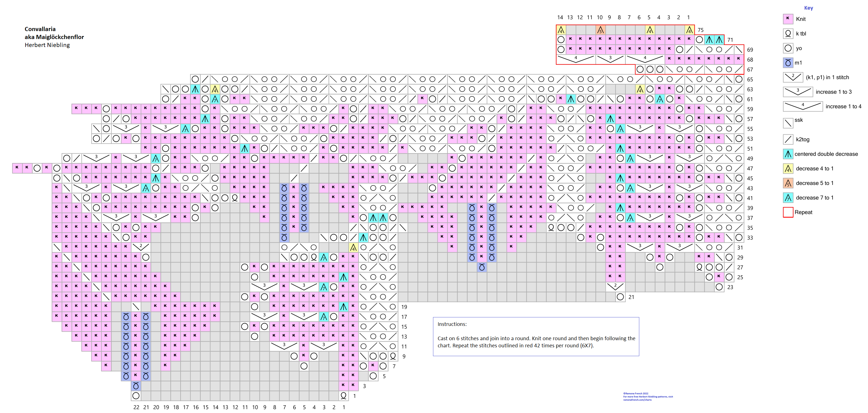
Task: Click the blue Key heading
Action: (x=808, y=8)
